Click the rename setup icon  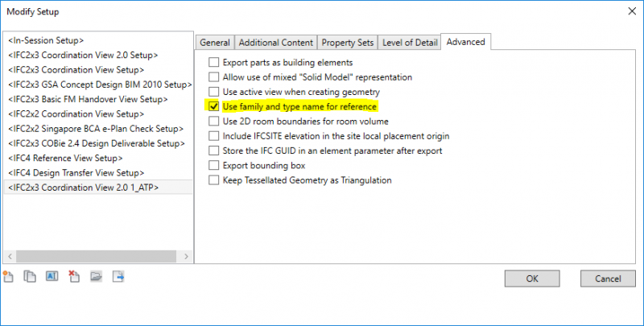[x=52, y=277]
